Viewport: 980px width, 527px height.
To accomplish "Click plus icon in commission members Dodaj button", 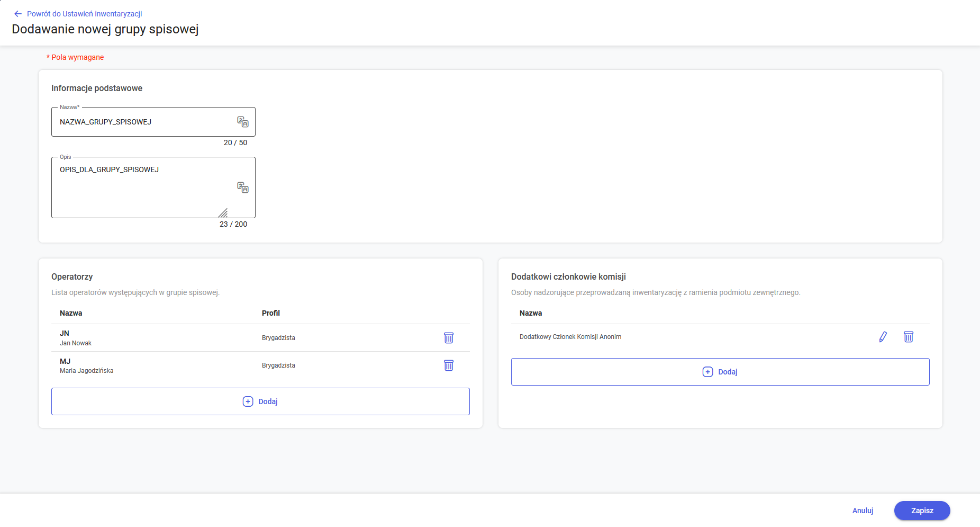I will pyautogui.click(x=707, y=372).
